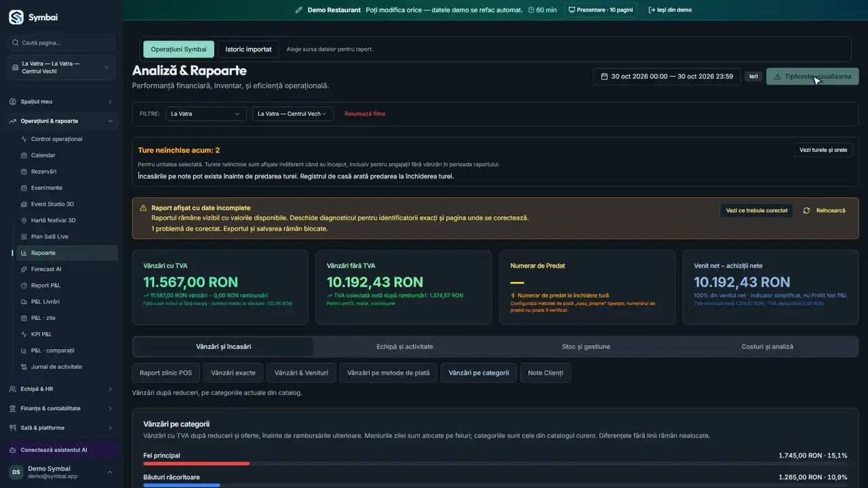
Task: Click the Vezi turele și orele button
Action: (823, 150)
